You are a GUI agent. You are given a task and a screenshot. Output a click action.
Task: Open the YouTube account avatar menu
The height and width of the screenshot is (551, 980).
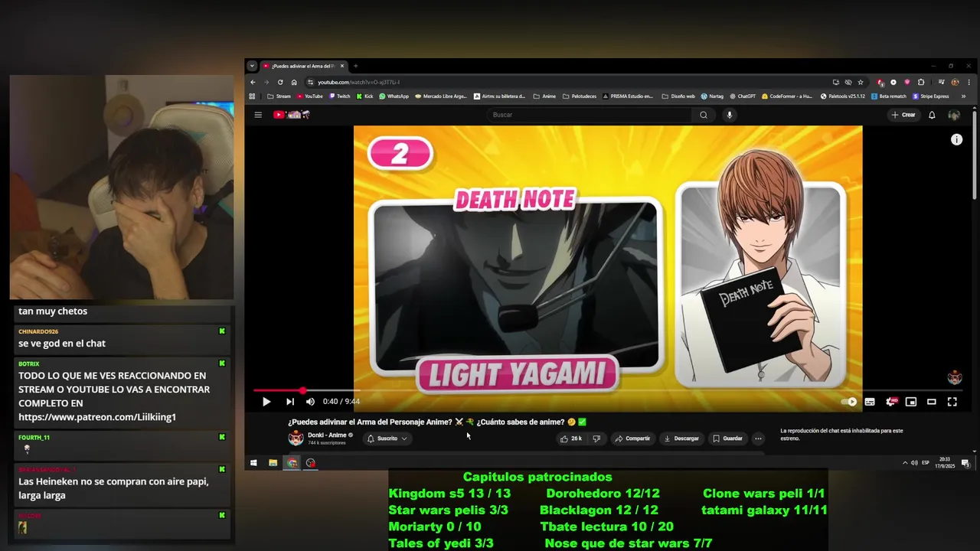click(954, 115)
